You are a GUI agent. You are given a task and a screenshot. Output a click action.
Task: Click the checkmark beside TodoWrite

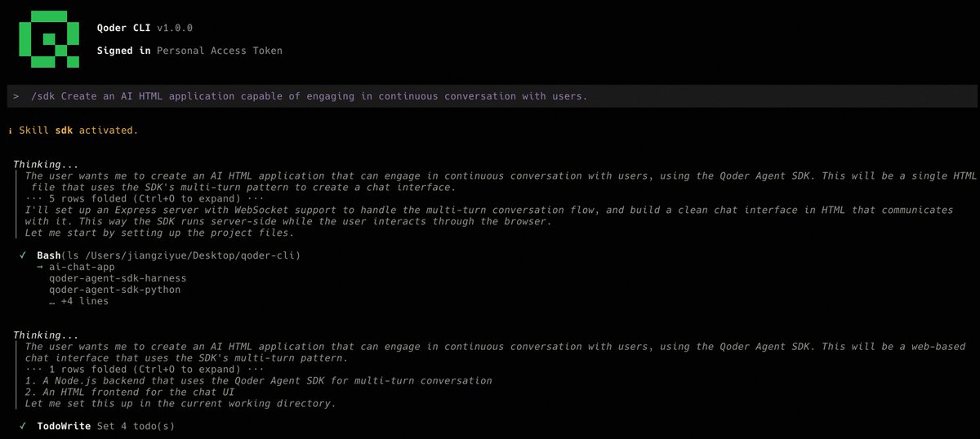coord(23,426)
